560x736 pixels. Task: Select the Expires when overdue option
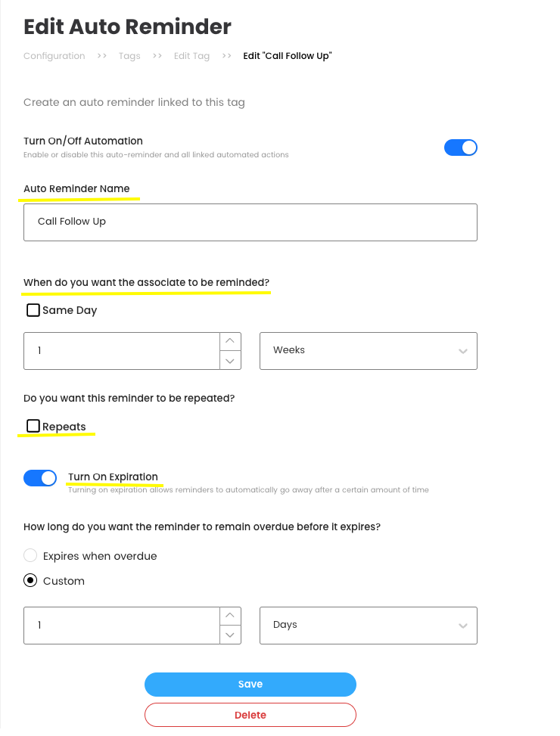point(30,556)
